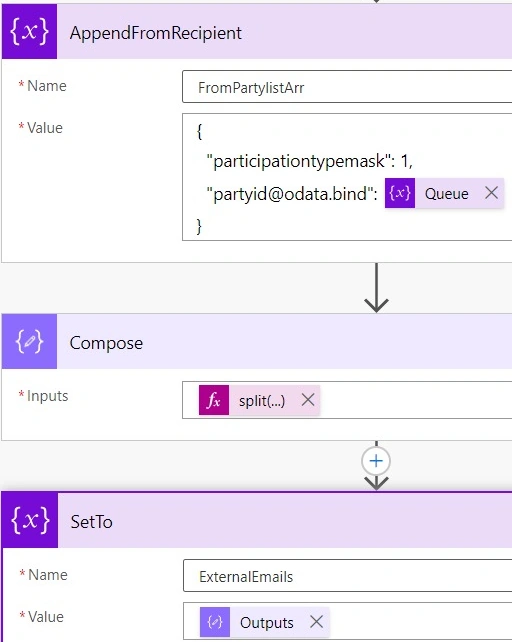Click arrow connector between AppendFromRecipient and Compose
Image resolution: width=512 pixels, height=642 pixels.
376,287
